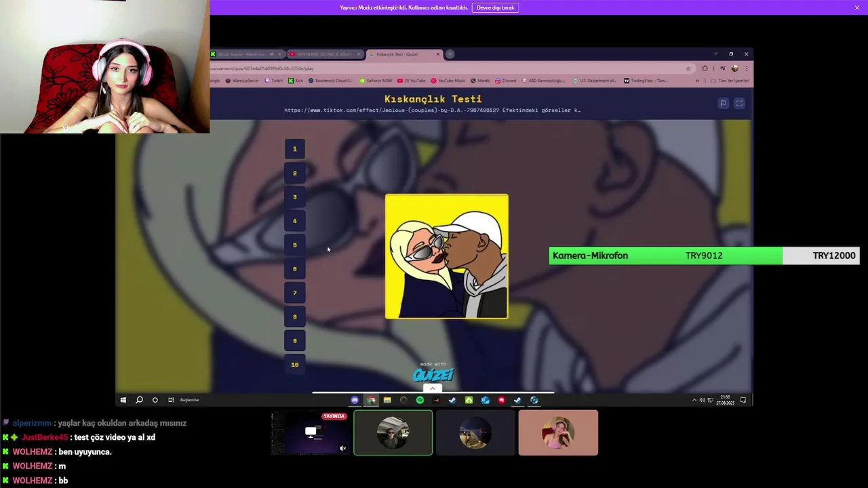The image size is (868, 488).
Task: Select number 10 in the quiz list
Action: point(294,365)
